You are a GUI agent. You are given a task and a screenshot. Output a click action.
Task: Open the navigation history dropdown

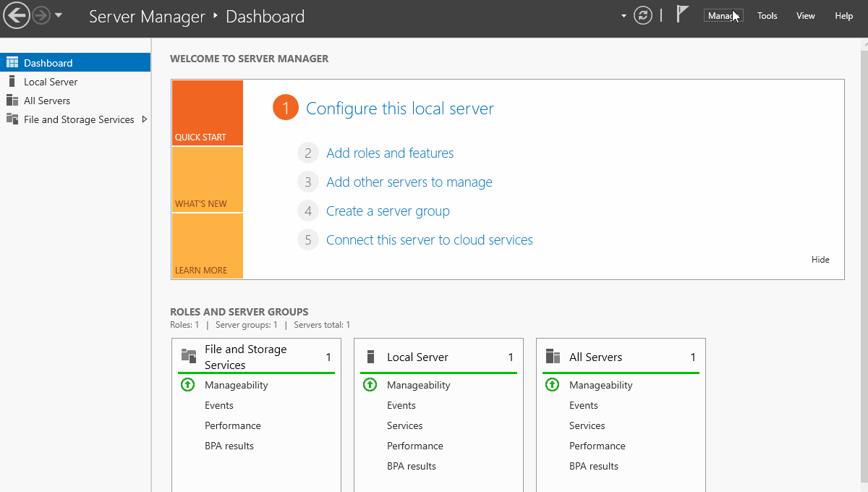59,15
